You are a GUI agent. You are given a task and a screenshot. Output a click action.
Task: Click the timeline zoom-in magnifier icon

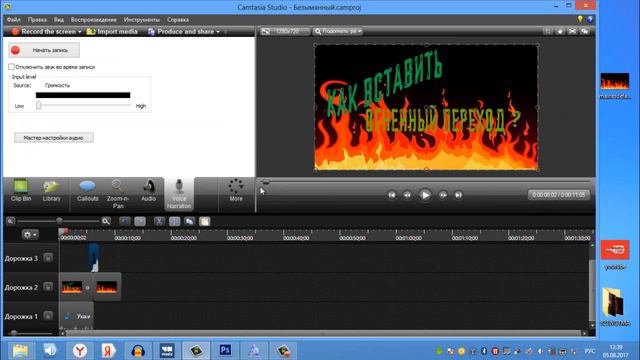click(106, 221)
